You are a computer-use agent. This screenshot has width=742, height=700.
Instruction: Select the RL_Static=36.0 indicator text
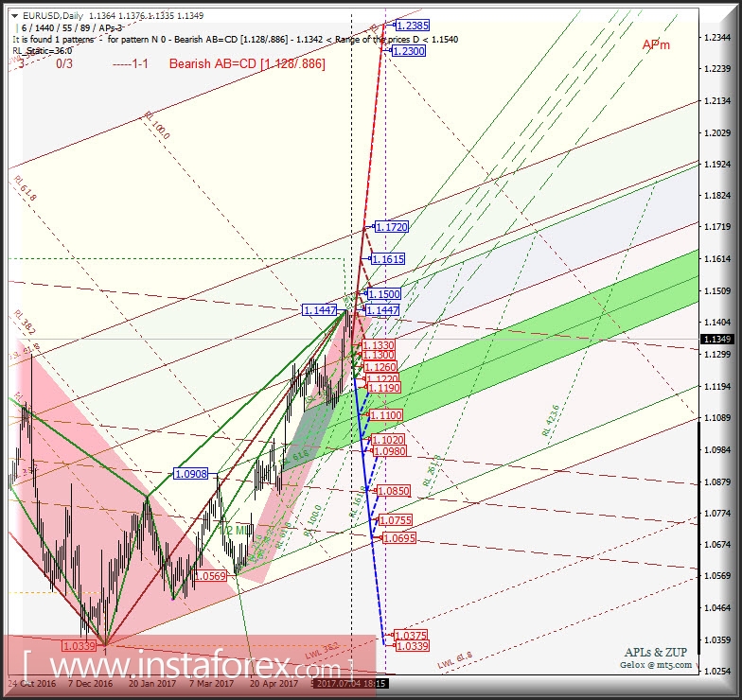coord(42,51)
